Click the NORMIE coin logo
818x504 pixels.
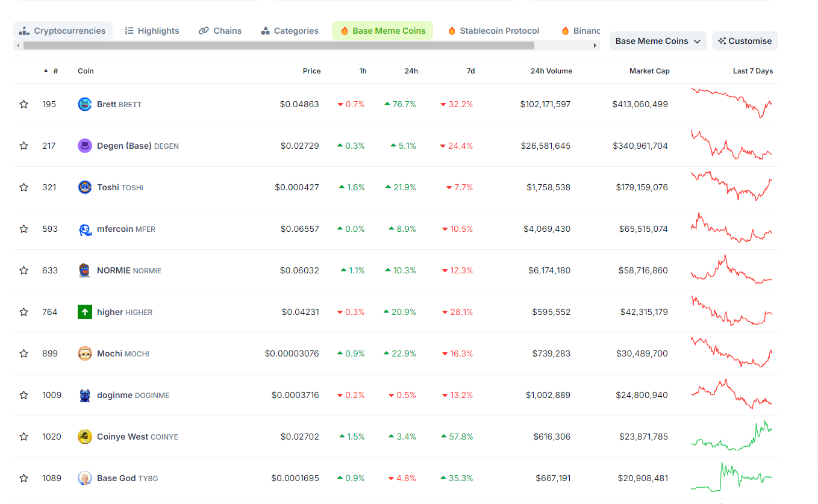(x=85, y=270)
